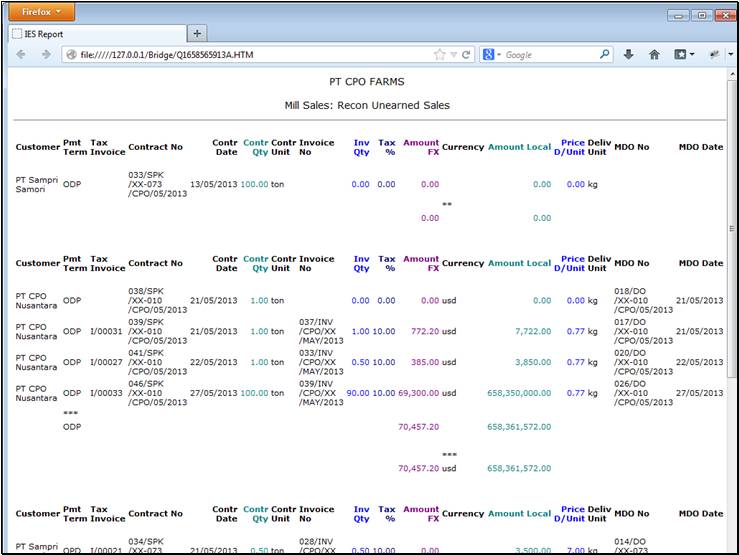Select the IES Report tab
This screenshot has height=555, width=739.
point(98,34)
